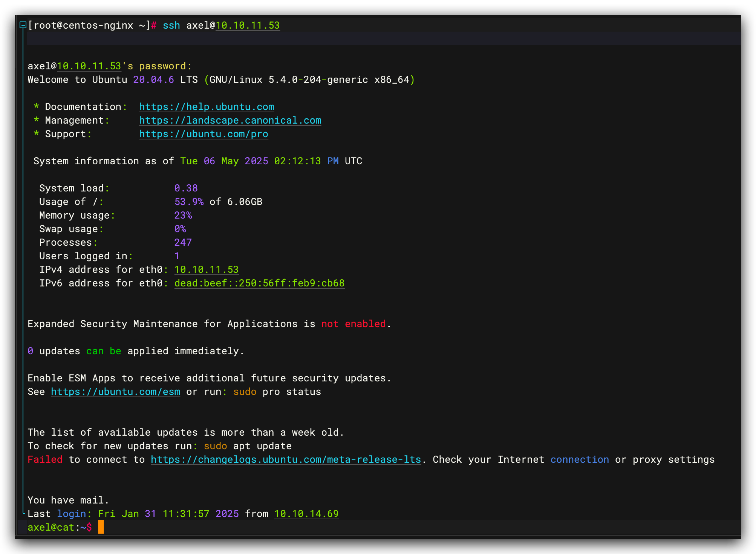Click the 'ssh' command word

click(x=171, y=26)
